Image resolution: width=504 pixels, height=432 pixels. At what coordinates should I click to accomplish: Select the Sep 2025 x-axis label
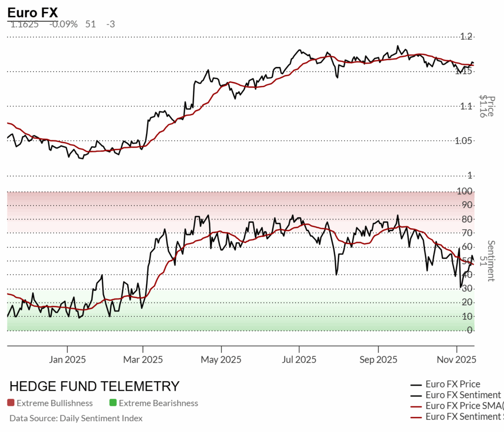click(x=377, y=360)
